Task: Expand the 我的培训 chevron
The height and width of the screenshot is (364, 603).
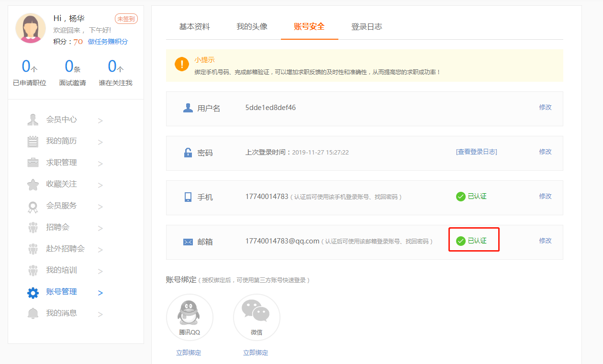Action: click(100, 271)
